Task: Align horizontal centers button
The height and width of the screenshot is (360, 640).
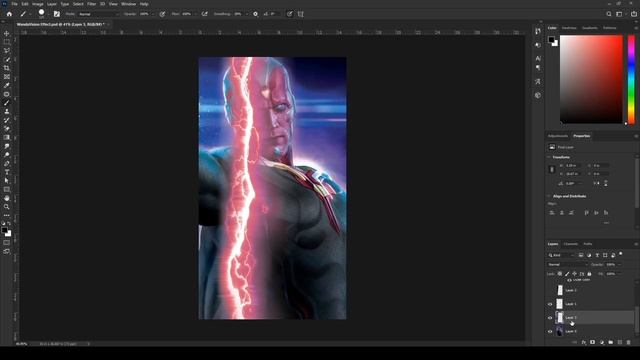Action: click(562, 213)
